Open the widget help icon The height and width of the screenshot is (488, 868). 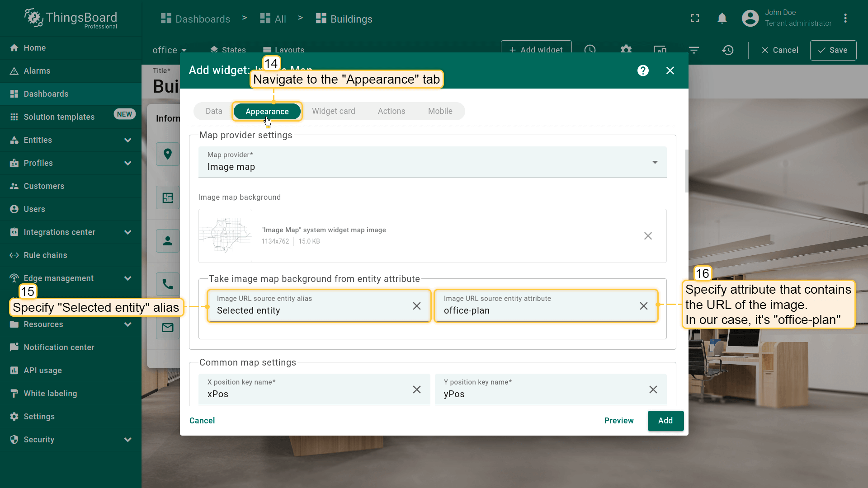point(643,70)
